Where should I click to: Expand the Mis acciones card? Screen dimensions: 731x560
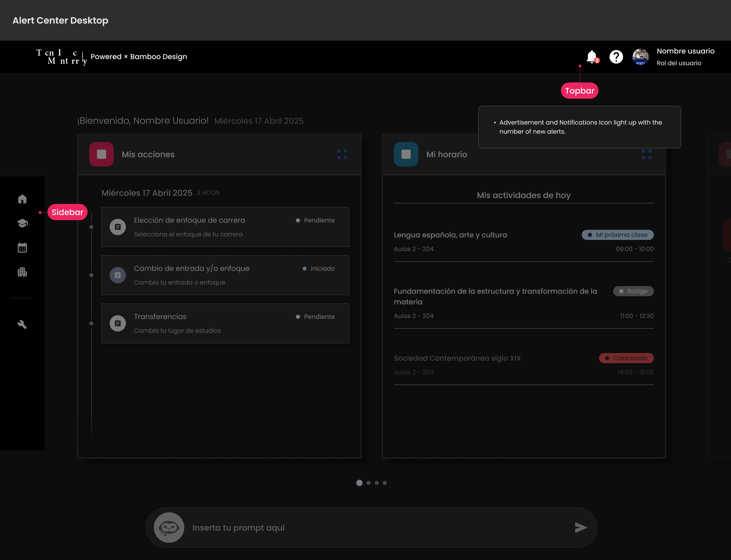[x=342, y=154]
